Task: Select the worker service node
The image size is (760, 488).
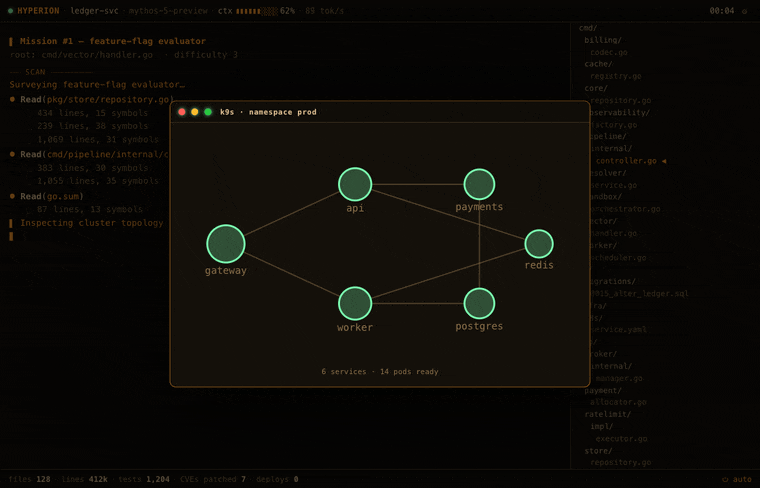Action: pyautogui.click(x=355, y=303)
